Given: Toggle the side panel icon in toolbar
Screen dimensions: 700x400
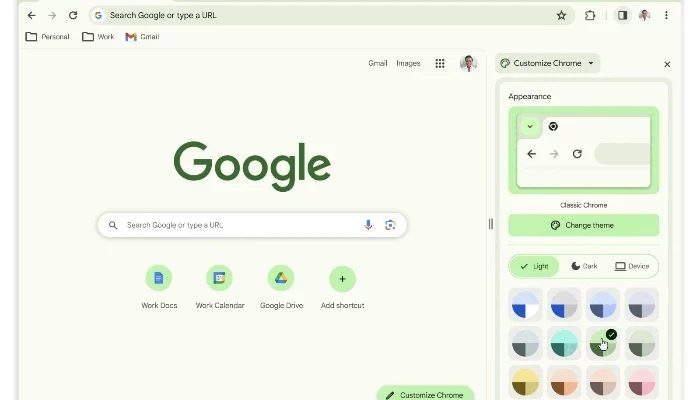Looking at the screenshot, I should point(622,15).
